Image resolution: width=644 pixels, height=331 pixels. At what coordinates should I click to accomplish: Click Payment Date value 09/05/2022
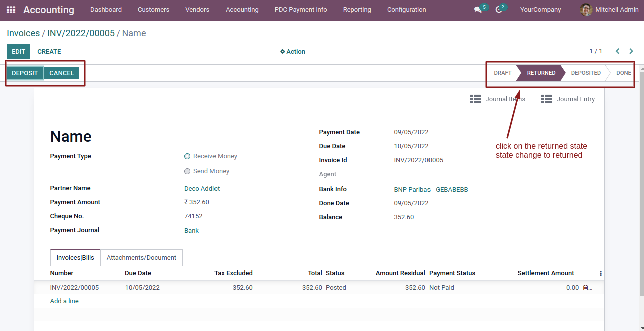coord(411,132)
